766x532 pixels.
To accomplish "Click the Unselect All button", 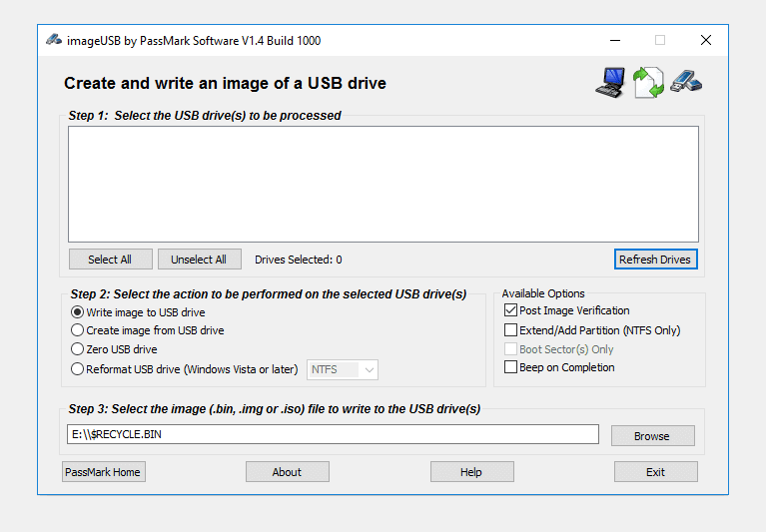I will (x=200, y=260).
